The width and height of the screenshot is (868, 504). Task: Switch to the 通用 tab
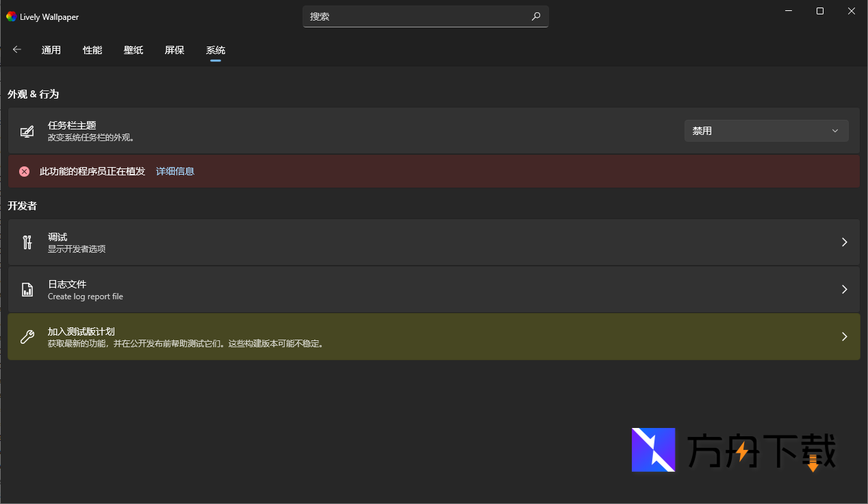pyautogui.click(x=51, y=50)
